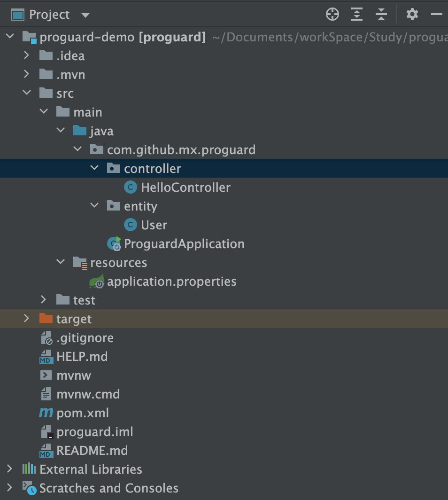
Task: Expand the target folder
Action: pyautogui.click(x=27, y=318)
